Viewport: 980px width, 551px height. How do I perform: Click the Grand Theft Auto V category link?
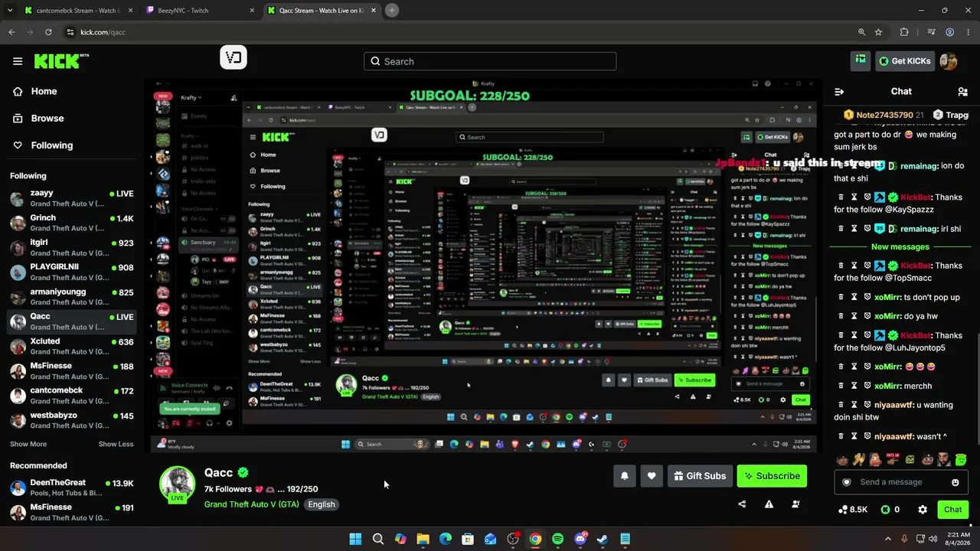(252, 504)
